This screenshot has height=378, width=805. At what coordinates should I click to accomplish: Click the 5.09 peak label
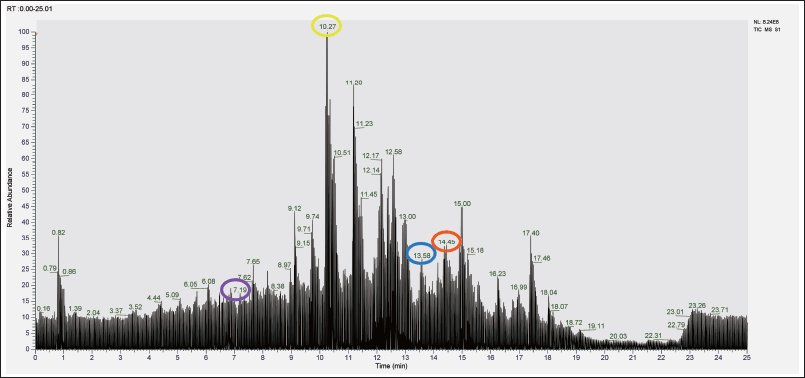(x=172, y=295)
